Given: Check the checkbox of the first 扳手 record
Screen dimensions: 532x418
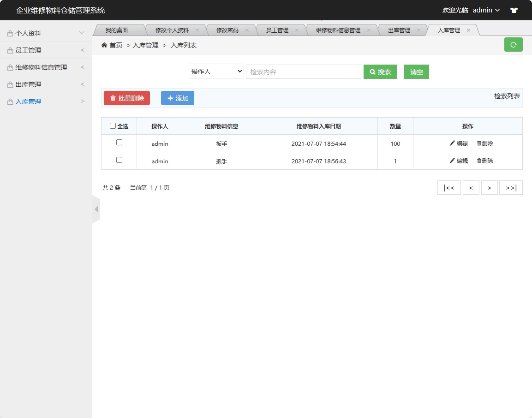Looking at the screenshot, I should point(119,143).
